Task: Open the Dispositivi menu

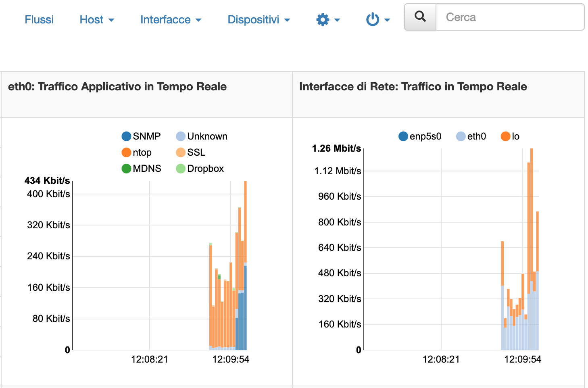Action: point(259,19)
